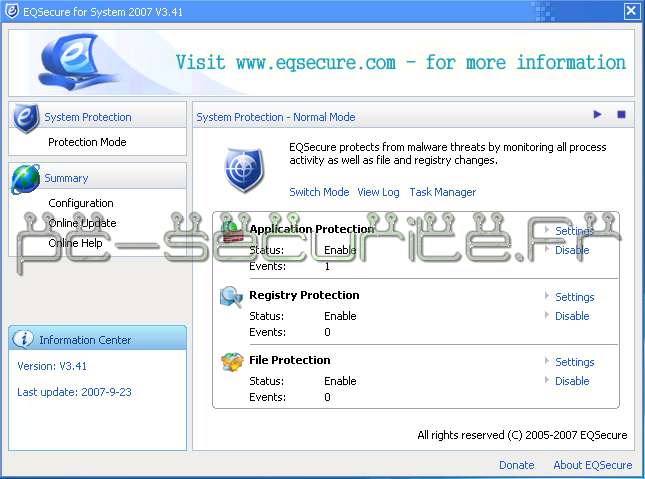Image resolution: width=645 pixels, height=479 pixels.
Task: Click the Summary globe icon
Action: tap(26, 179)
